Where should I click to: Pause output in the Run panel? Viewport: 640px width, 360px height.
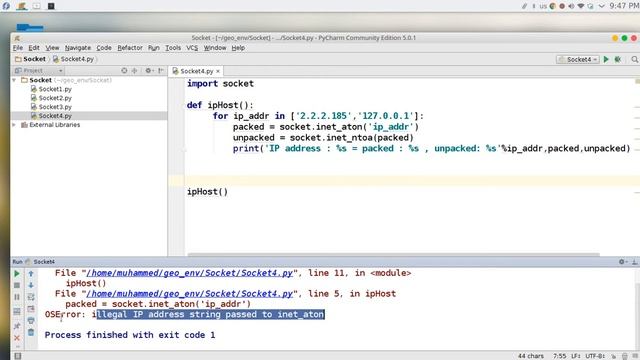coord(17,297)
